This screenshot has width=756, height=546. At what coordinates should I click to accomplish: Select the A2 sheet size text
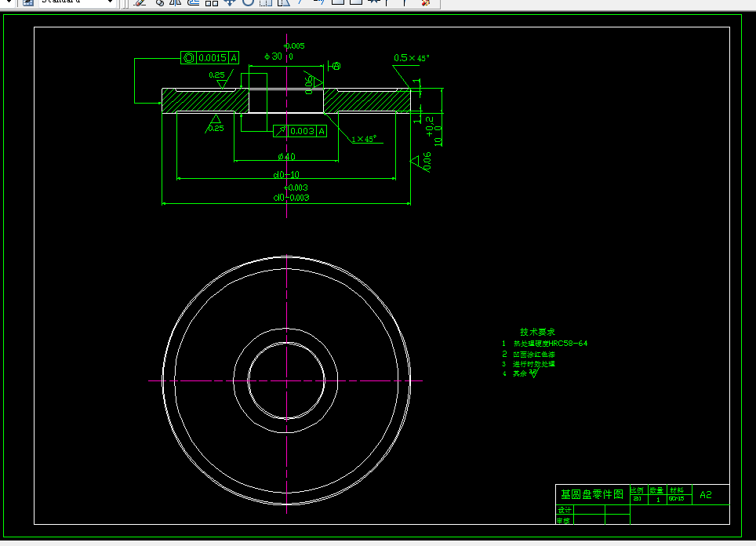[x=706, y=495]
